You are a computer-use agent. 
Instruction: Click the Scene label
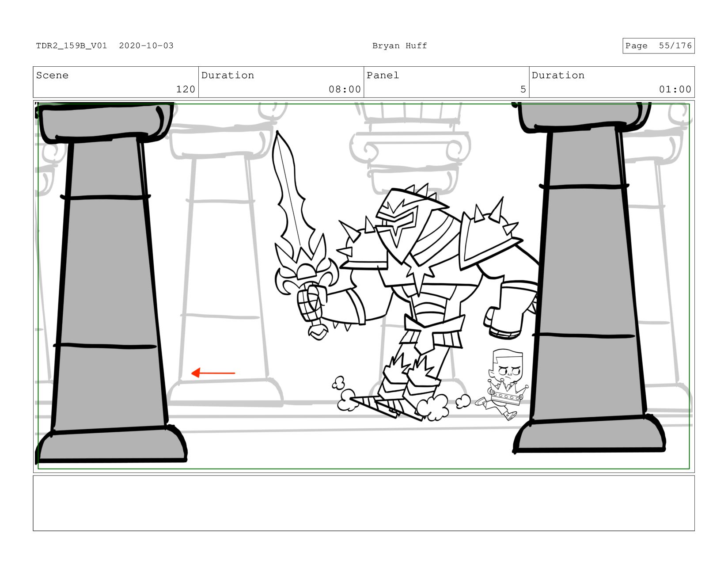pyautogui.click(x=52, y=75)
